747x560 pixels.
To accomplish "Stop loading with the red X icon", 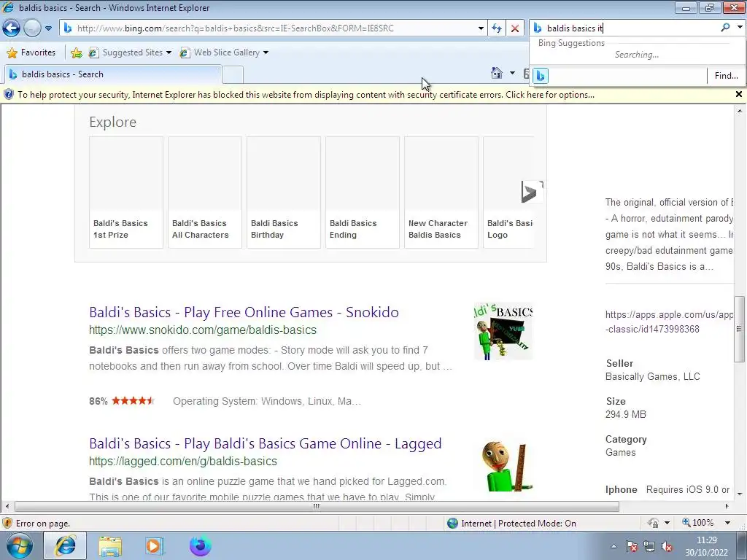I will (x=515, y=28).
